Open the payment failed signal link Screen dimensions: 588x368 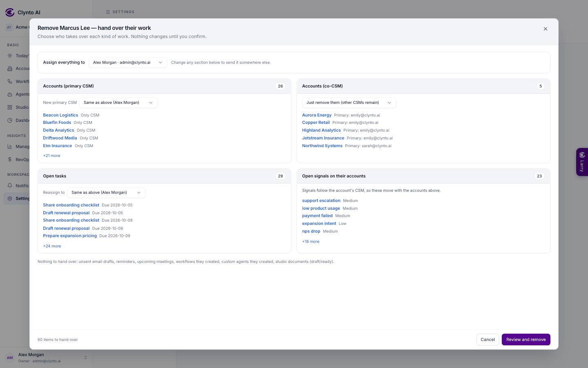pyautogui.click(x=317, y=216)
